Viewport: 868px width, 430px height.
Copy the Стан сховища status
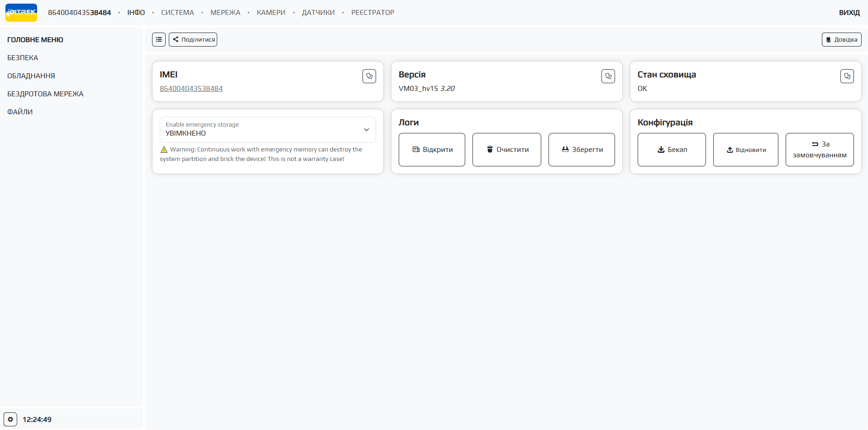[847, 76]
